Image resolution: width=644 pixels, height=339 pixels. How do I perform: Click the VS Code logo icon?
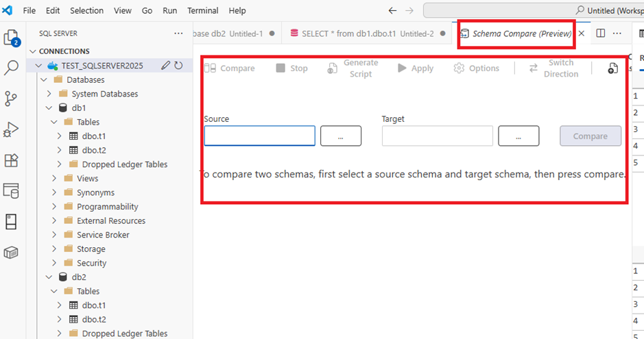8,10
